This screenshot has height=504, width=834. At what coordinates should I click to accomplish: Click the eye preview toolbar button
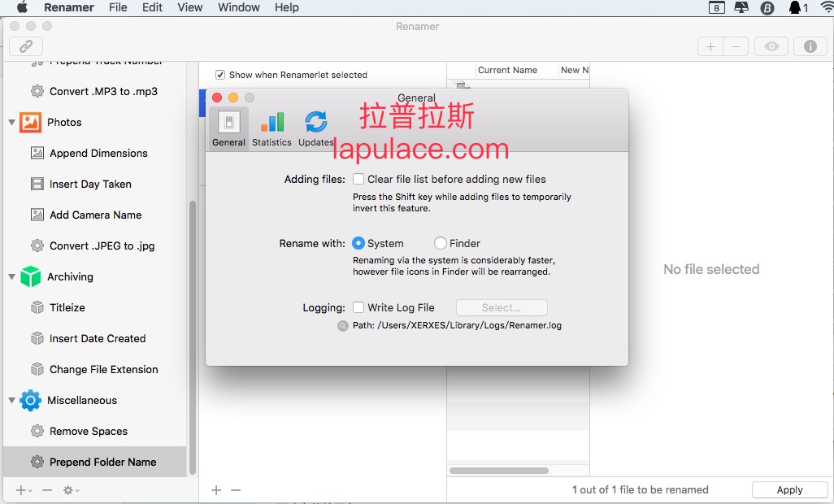point(771,47)
